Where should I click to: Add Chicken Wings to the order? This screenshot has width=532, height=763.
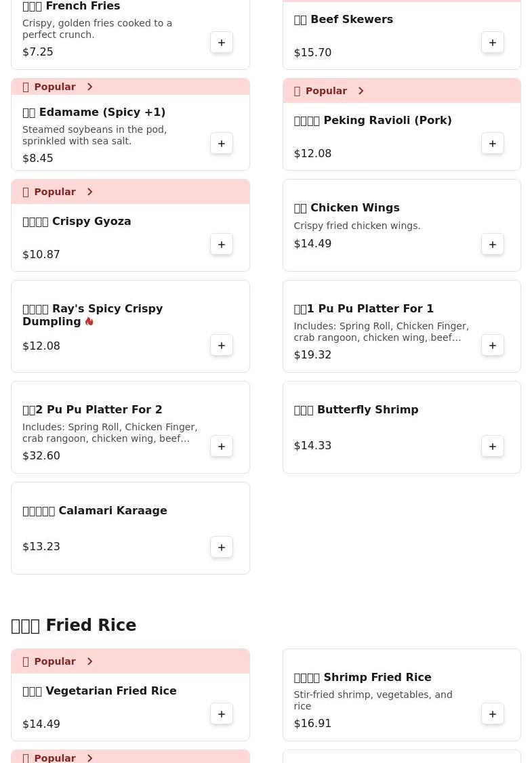(493, 245)
